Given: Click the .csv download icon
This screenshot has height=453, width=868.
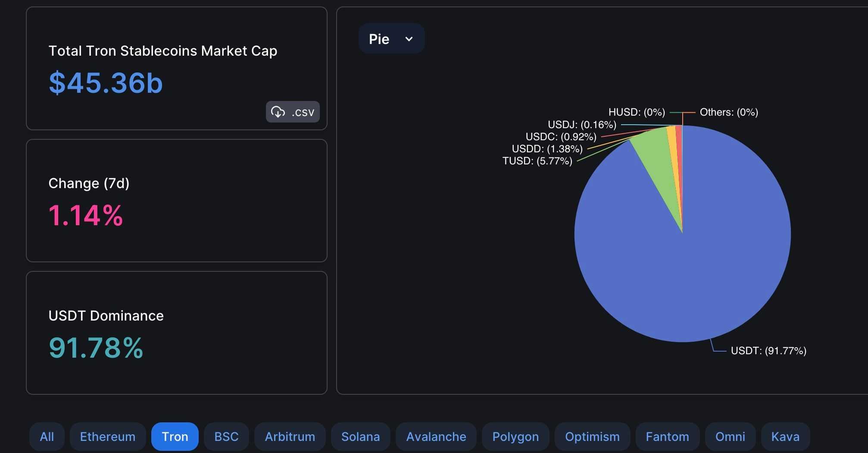Looking at the screenshot, I should click(278, 112).
